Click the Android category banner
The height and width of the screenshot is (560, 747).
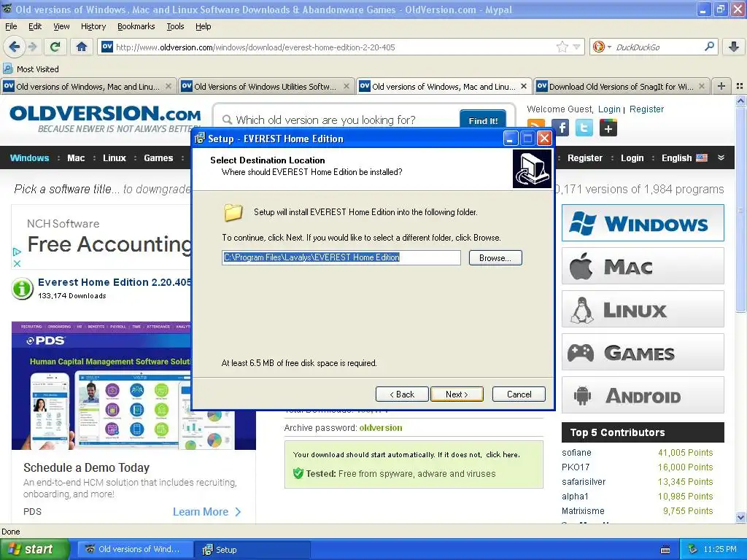point(643,395)
